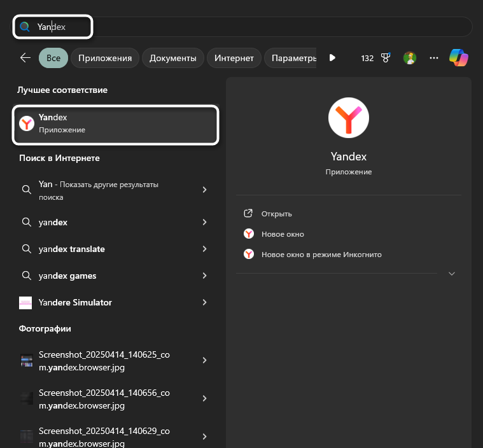Open the Copilot icon
The width and height of the screenshot is (483, 448).
[x=459, y=58]
